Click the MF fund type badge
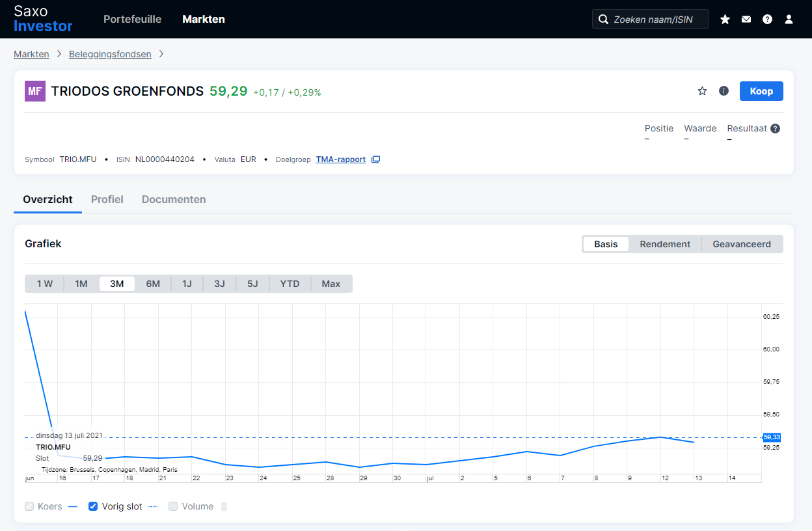 35,91
